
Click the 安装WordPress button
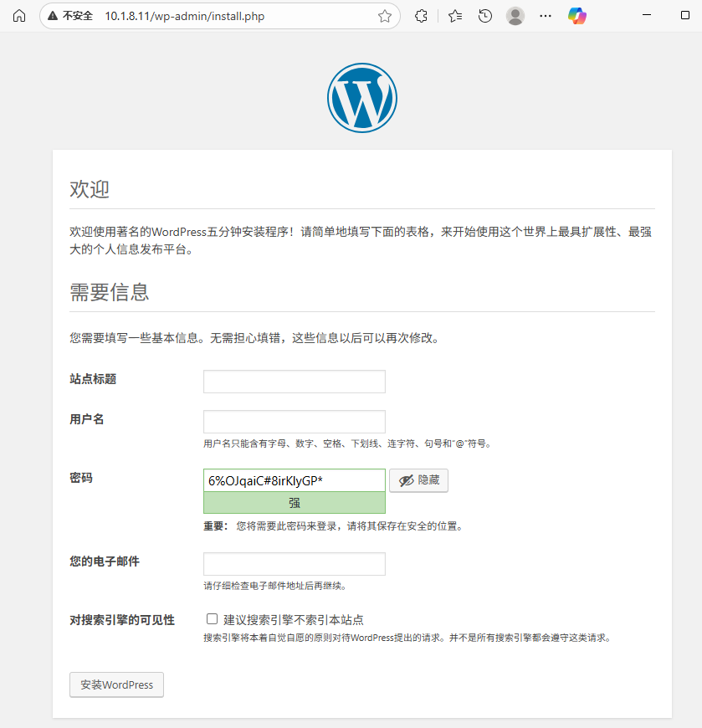tap(116, 684)
